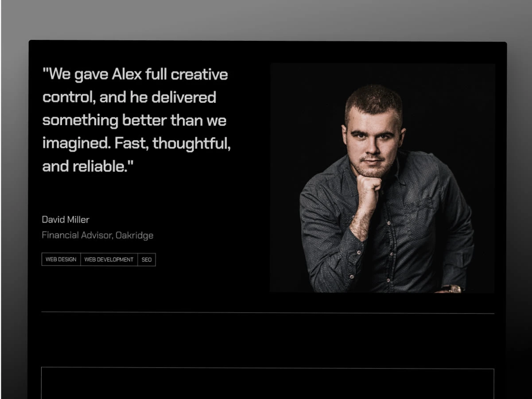Open the SEO tag

coord(147,259)
